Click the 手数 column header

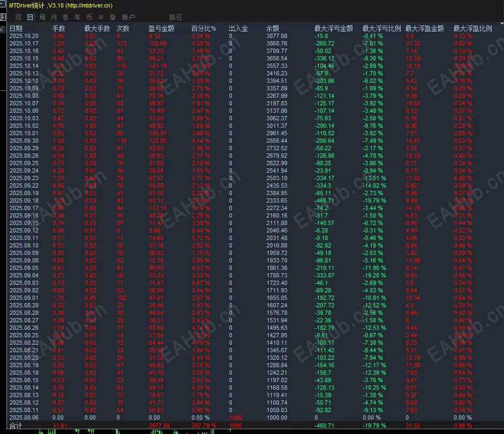(x=59, y=28)
